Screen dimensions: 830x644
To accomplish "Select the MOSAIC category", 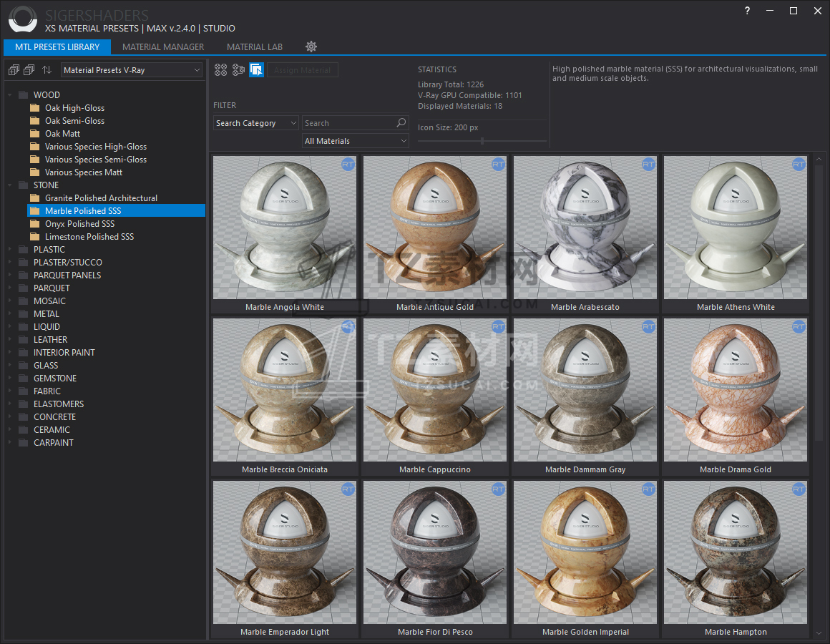I will tap(50, 301).
